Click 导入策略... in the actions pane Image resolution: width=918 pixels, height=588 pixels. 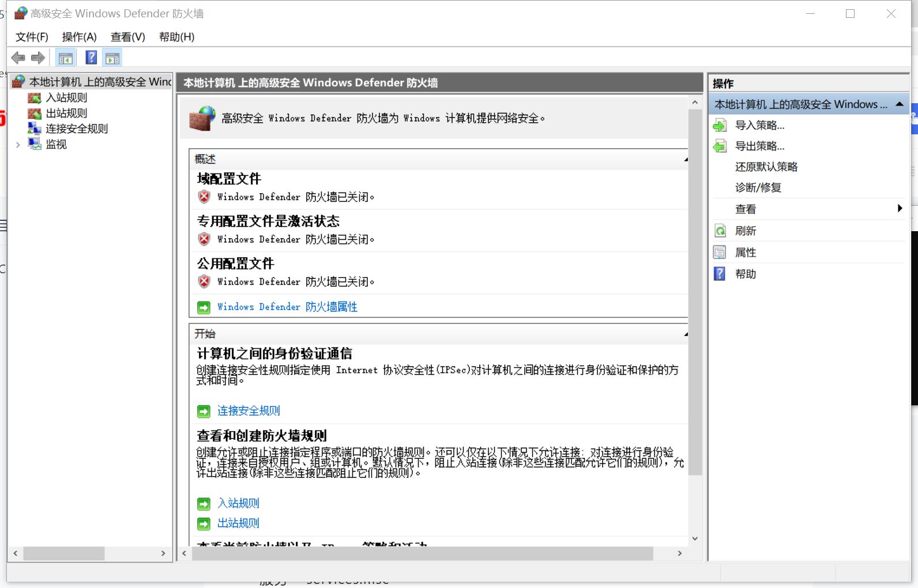point(759,125)
